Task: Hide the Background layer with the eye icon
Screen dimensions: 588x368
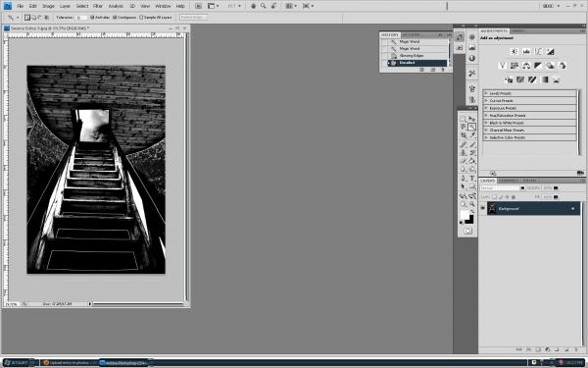Action: (x=483, y=208)
